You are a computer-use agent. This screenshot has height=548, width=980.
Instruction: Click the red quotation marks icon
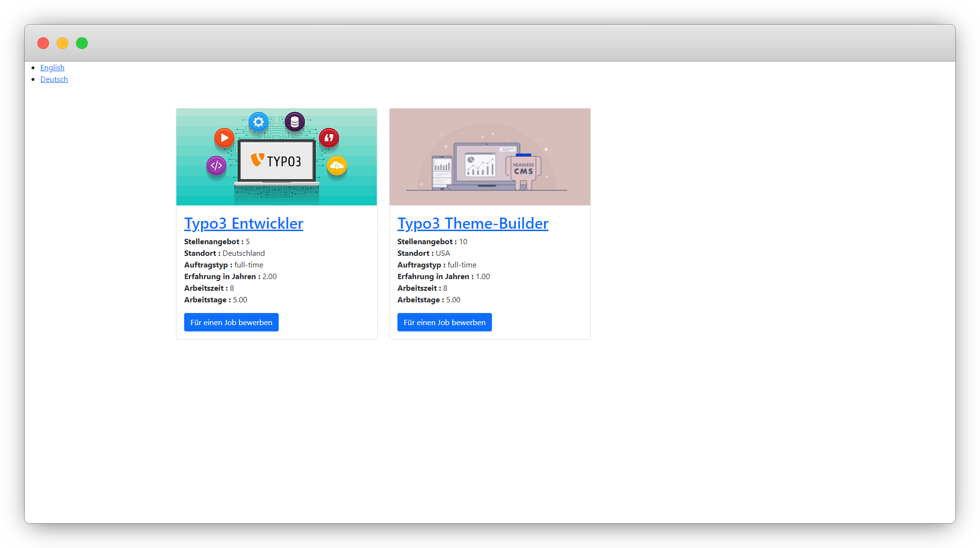[329, 138]
